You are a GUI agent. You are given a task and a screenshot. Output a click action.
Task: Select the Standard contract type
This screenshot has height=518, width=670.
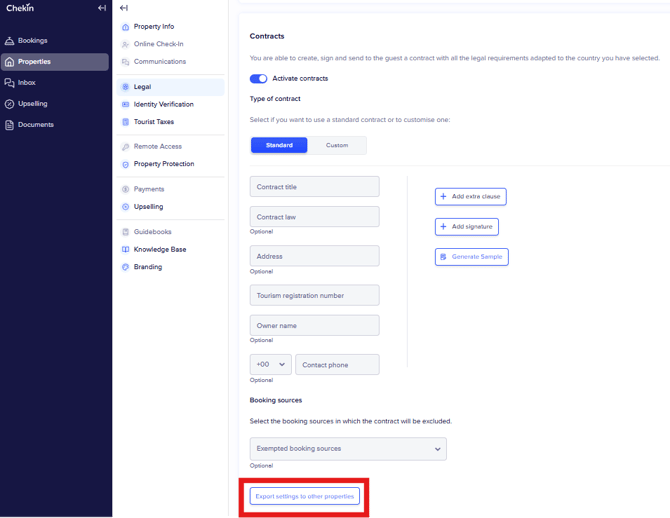(x=279, y=145)
